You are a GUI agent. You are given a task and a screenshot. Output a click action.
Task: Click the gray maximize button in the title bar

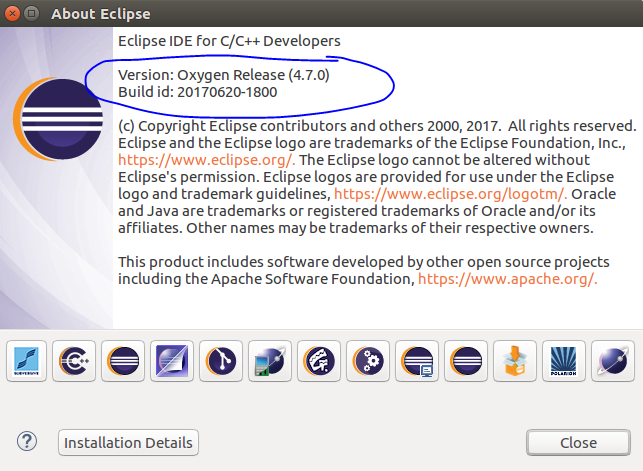click(31, 14)
